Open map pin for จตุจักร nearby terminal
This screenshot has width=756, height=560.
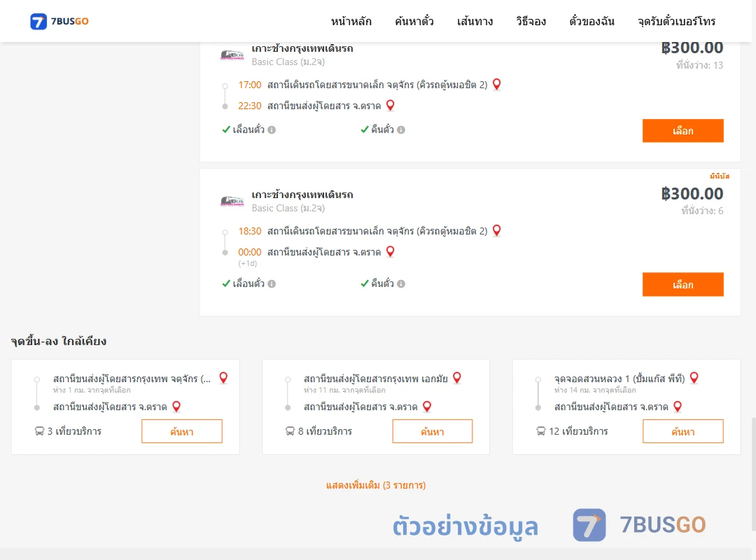coord(223,378)
